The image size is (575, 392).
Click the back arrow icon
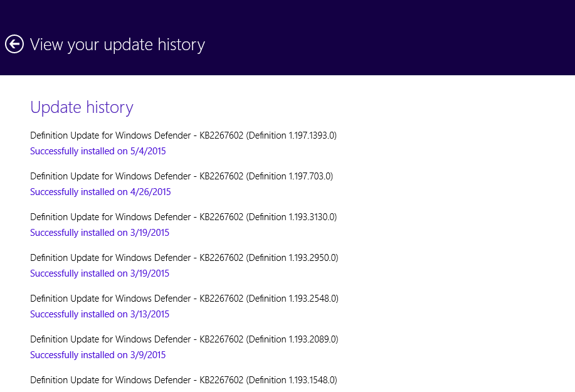pyautogui.click(x=14, y=45)
